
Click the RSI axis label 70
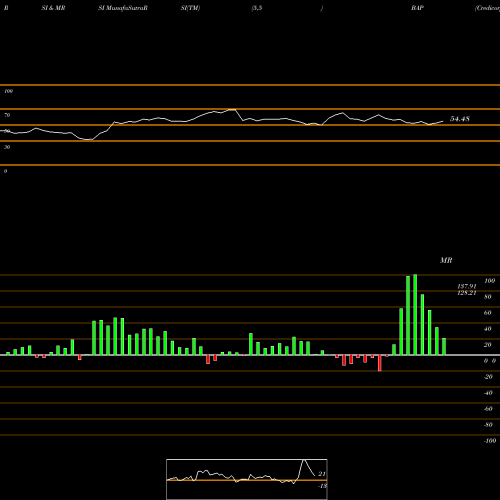tap(7, 115)
